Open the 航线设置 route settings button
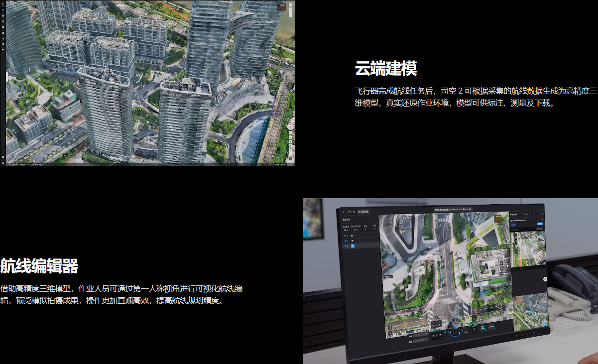This screenshot has width=598, height=364. pyautogui.click(x=364, y=211)
